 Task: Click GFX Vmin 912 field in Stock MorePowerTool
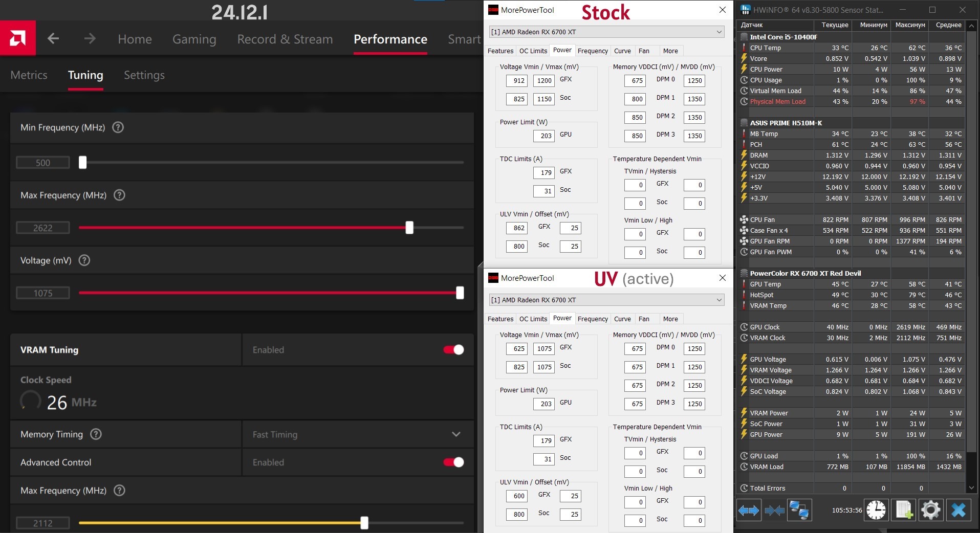click(517, 80)
